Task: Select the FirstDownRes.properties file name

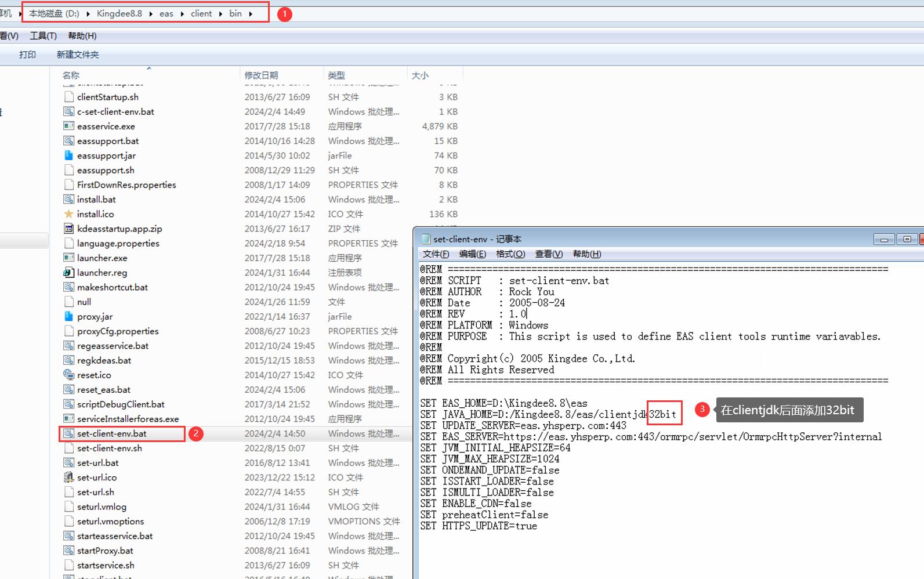Action: (x=126, y=184)
